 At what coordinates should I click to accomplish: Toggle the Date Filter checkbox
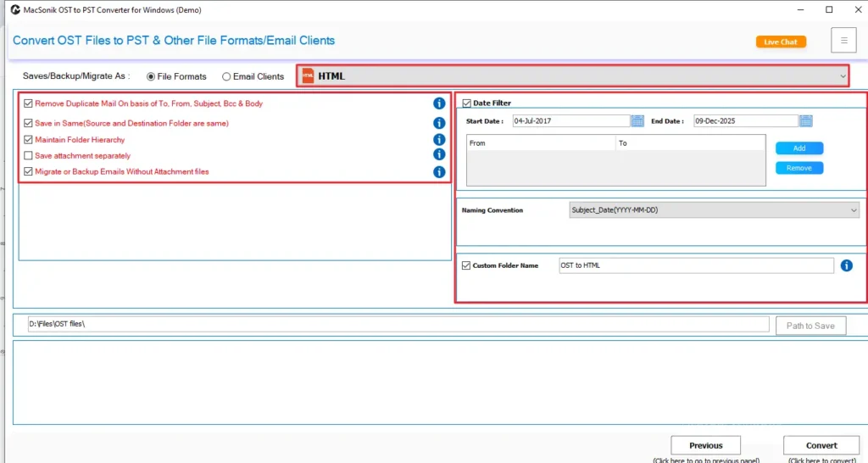[x=466, y=103]
